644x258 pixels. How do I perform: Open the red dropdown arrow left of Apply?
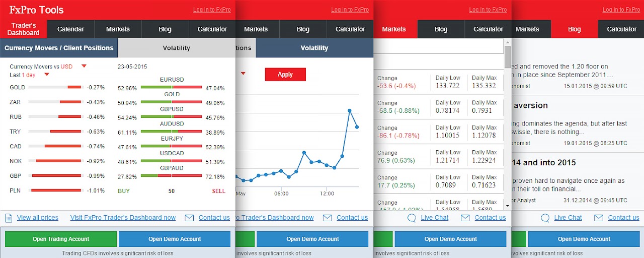coord(243,73)
